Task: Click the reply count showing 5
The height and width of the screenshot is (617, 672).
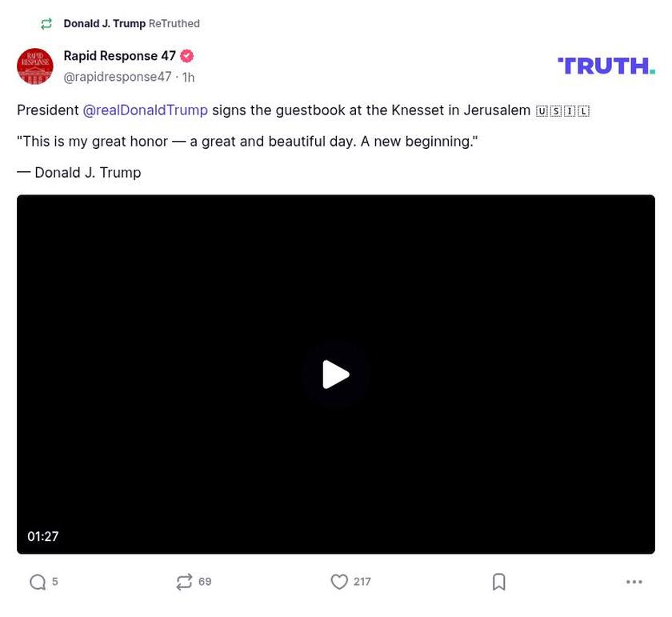Action: point(54,582)
